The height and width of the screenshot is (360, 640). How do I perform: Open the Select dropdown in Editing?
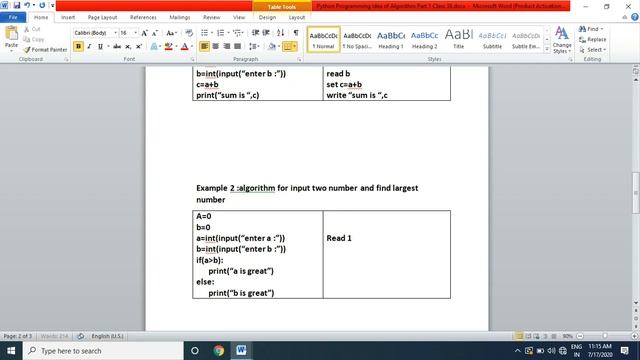point(593,49)
